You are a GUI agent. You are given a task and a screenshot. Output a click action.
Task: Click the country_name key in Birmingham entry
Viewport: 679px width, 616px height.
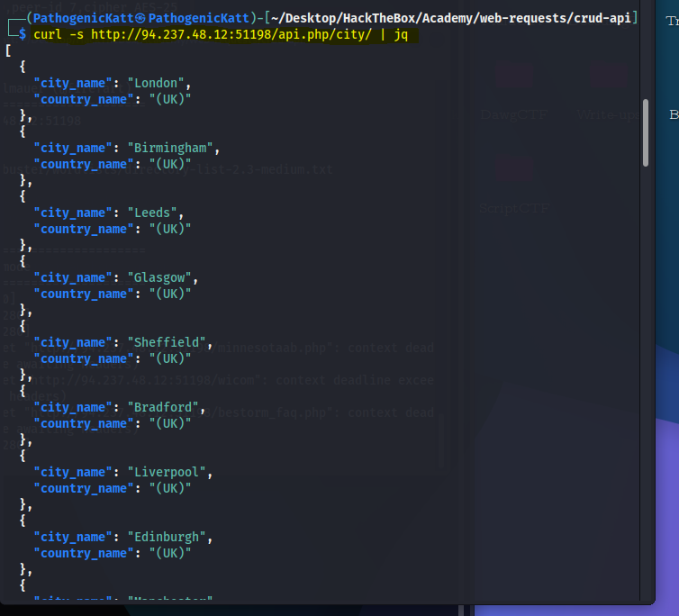click(84, 165)
